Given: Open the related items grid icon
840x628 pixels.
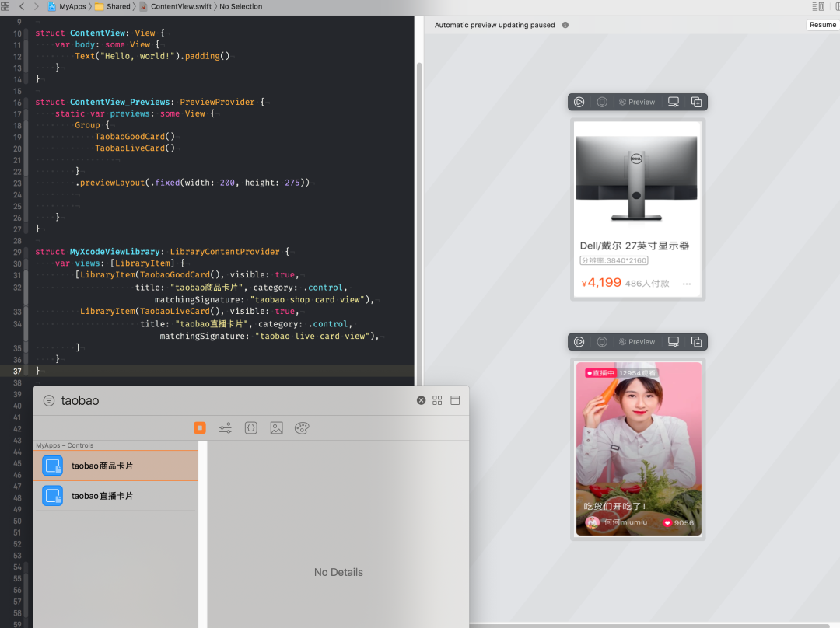Looking at the screenshot, I should [x=5, y=6].
